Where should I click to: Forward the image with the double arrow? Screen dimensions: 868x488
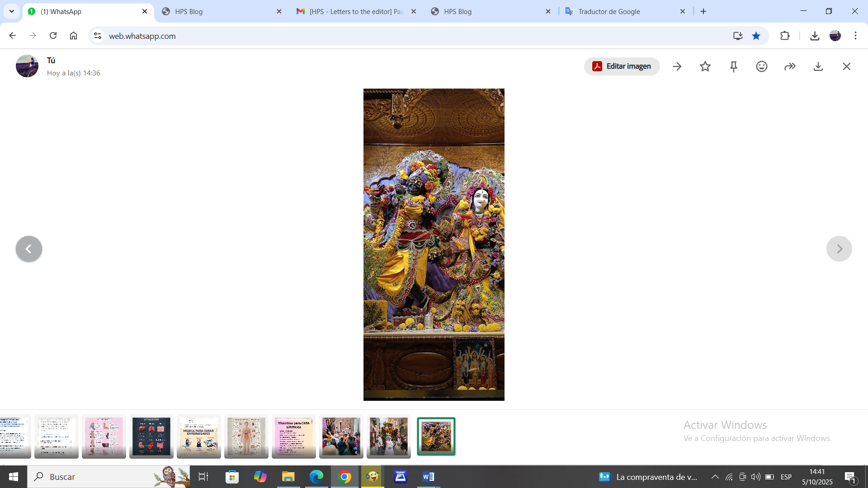[x=790, y=66]
